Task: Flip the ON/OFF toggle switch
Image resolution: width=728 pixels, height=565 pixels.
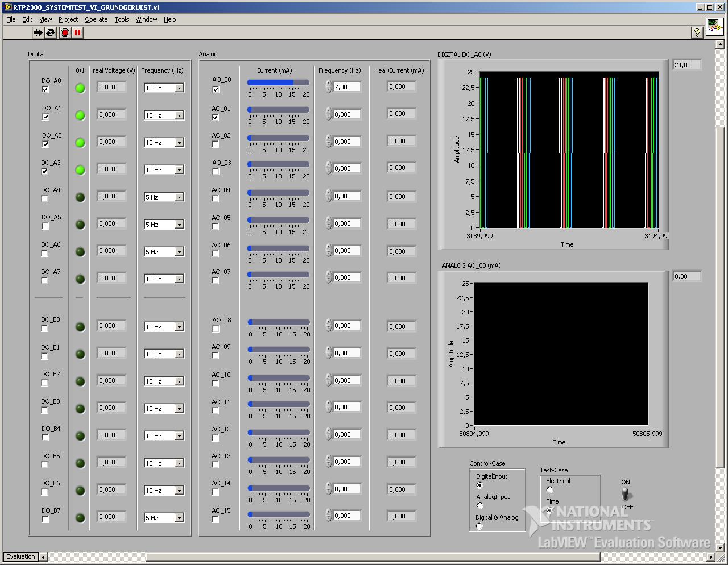Action: click(x=626, y=494)
